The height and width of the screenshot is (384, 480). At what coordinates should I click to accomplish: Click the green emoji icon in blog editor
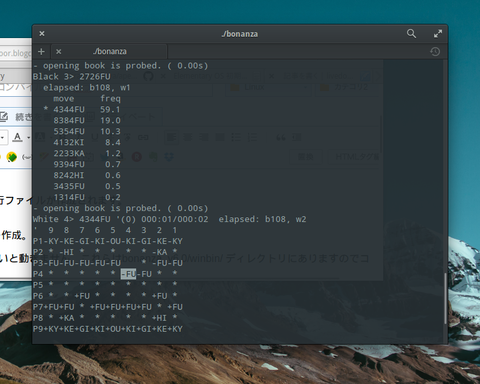click(11, 157)
